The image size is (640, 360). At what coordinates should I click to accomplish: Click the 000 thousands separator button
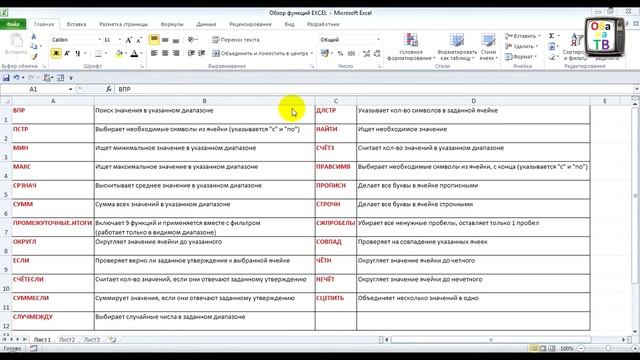tap(351, 53)
